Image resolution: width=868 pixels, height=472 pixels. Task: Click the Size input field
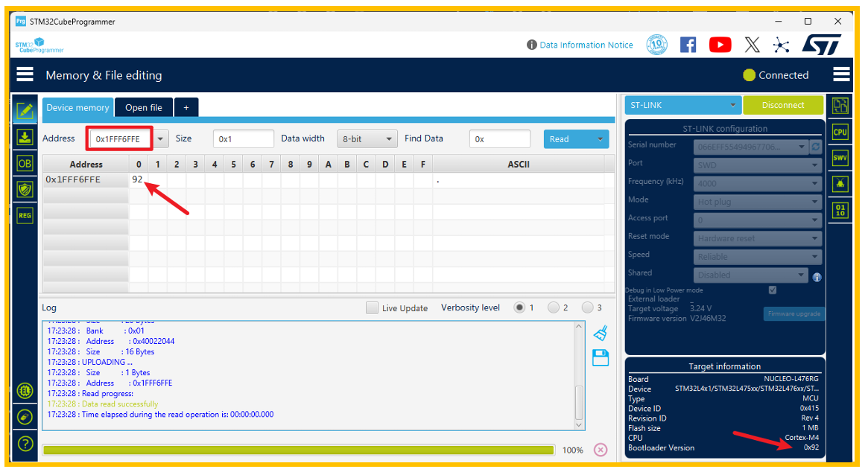coord(244,139)
